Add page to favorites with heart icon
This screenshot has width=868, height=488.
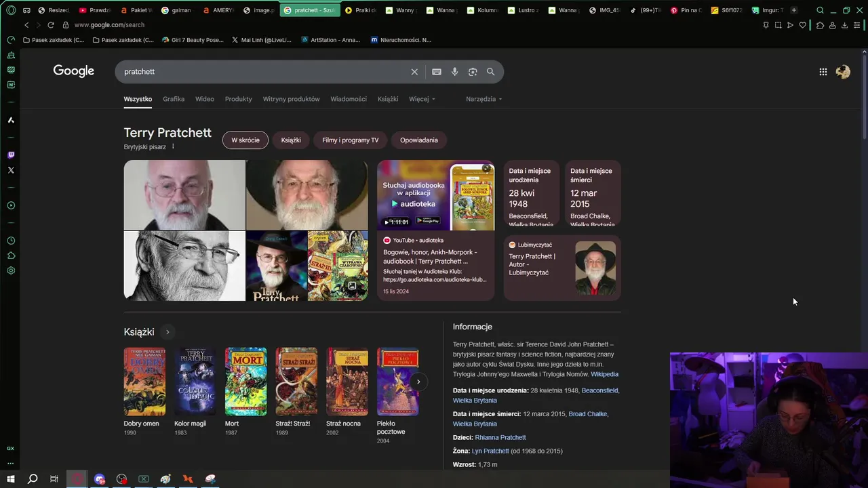click(x=803, y=25)
